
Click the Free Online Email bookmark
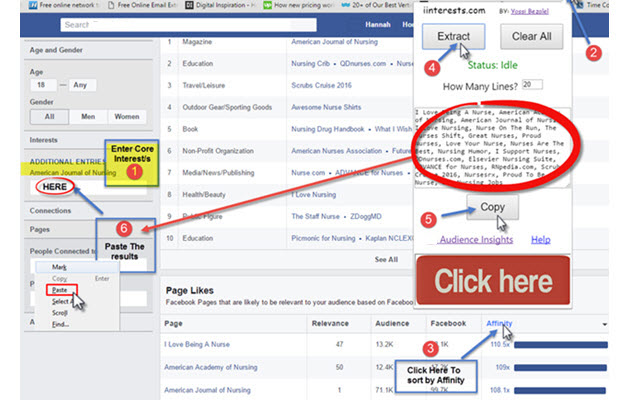click(142, 5)
